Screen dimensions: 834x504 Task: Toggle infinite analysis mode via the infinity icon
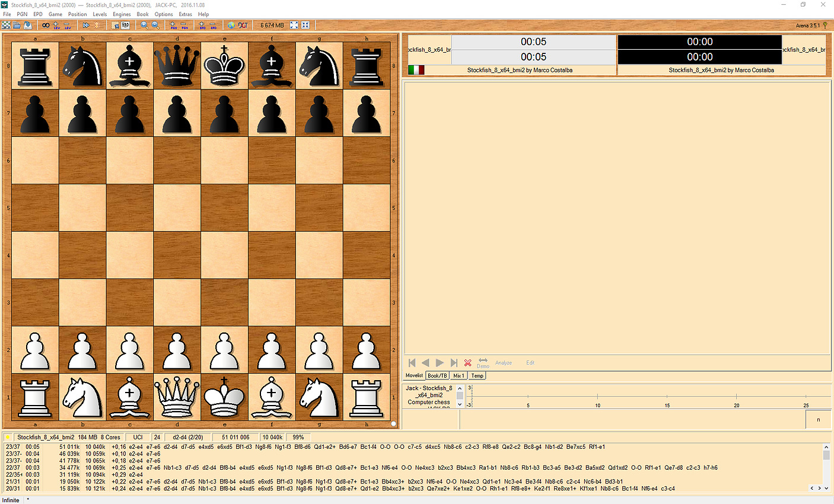click(46, 25)
